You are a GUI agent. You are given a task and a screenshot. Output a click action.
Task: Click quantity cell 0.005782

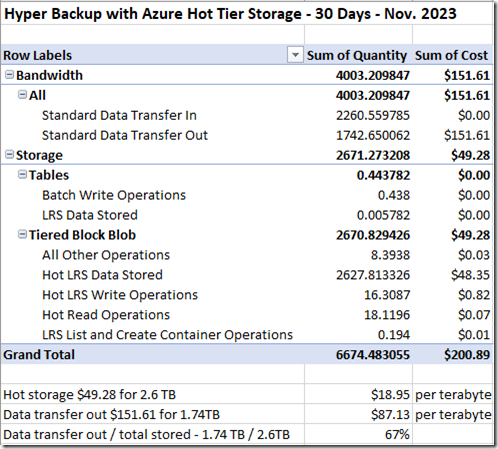tap(383, 215)
